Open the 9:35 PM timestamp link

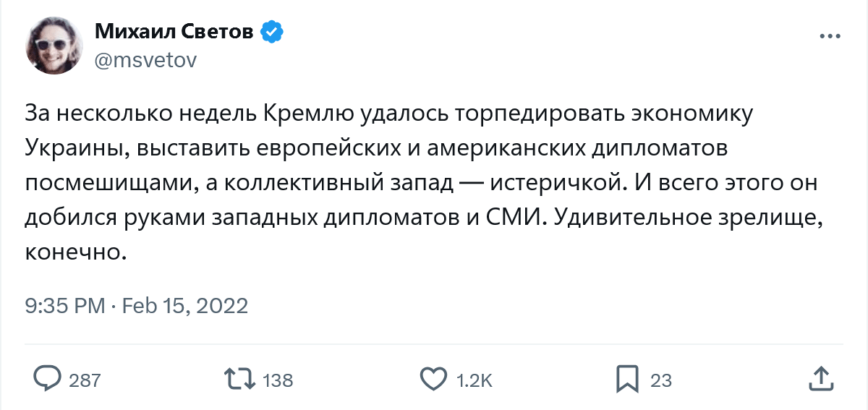(65, 305)
